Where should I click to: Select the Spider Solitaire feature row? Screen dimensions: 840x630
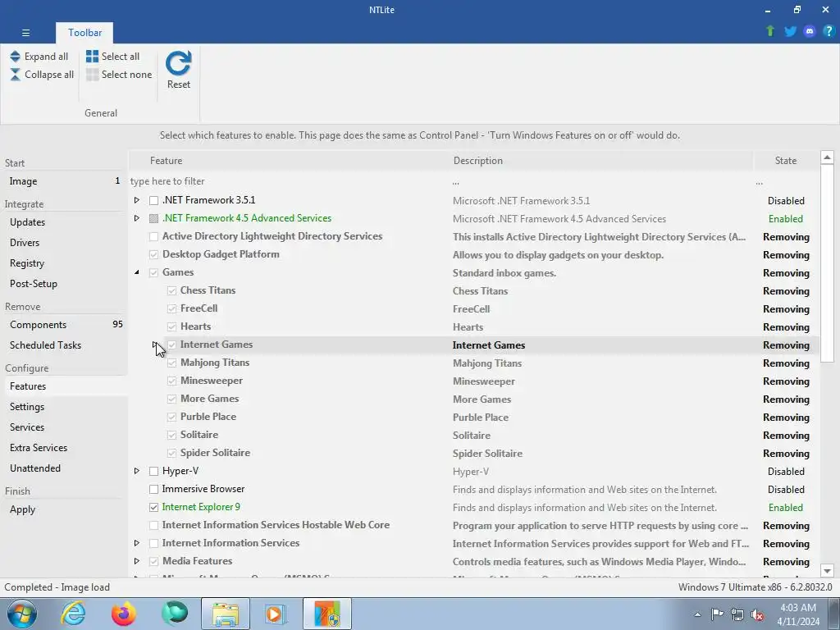(474, 453)
